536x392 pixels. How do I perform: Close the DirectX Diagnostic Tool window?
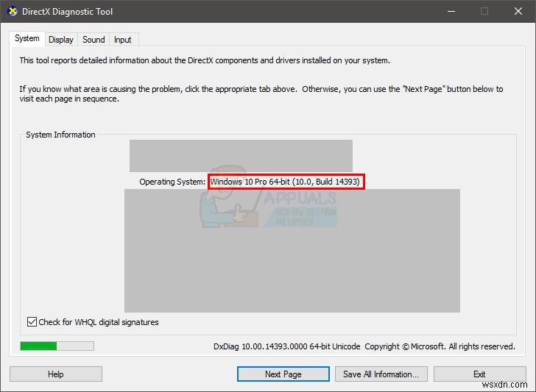click(518, 11)
